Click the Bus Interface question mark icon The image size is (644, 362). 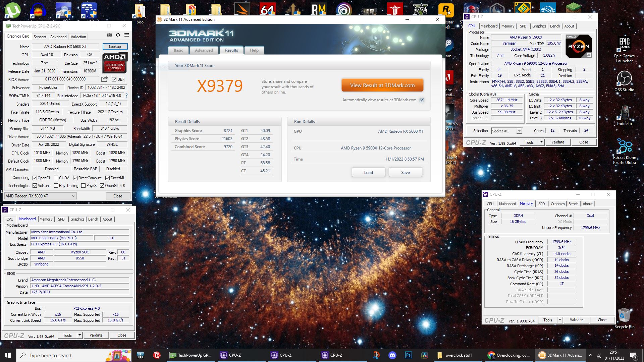click(126, 96)
